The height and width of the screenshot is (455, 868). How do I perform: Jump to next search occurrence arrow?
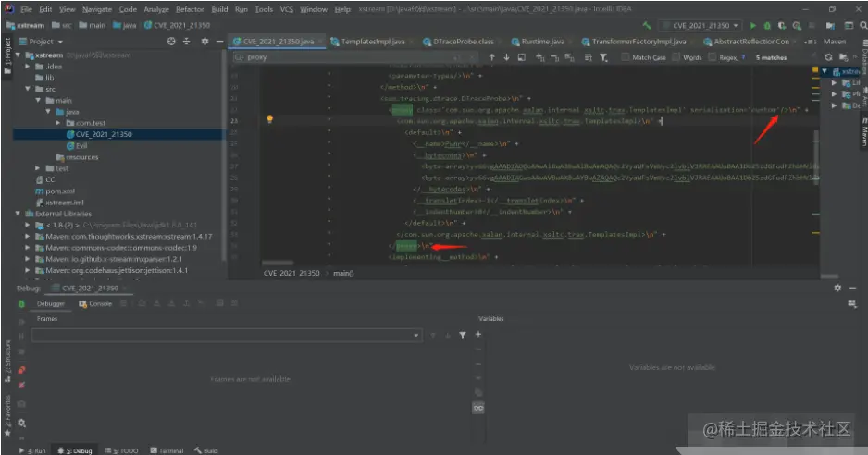506,57
